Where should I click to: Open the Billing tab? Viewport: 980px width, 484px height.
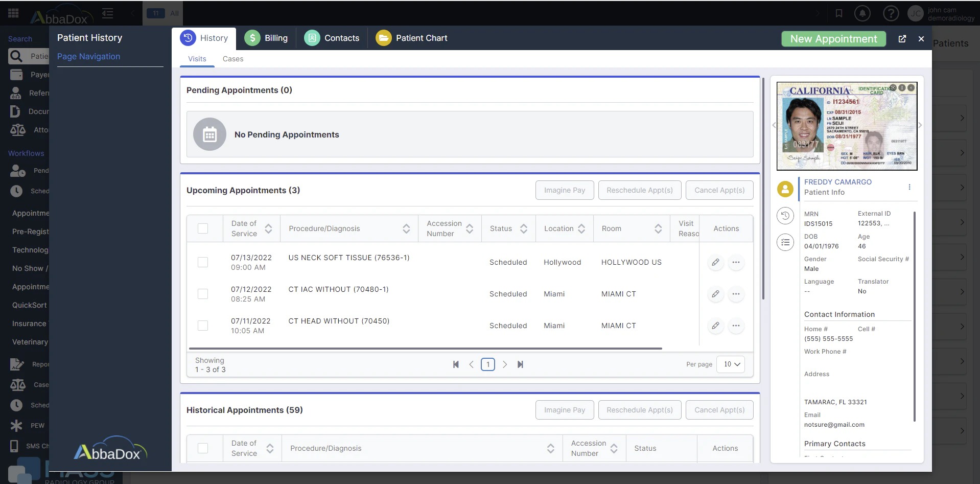[x=267, y=37]
